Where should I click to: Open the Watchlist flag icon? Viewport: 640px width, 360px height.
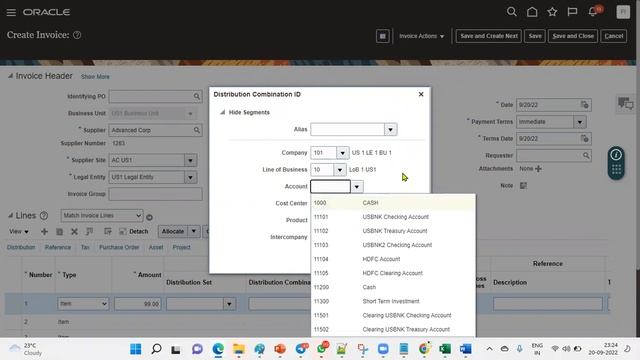[x=572, y=12]
